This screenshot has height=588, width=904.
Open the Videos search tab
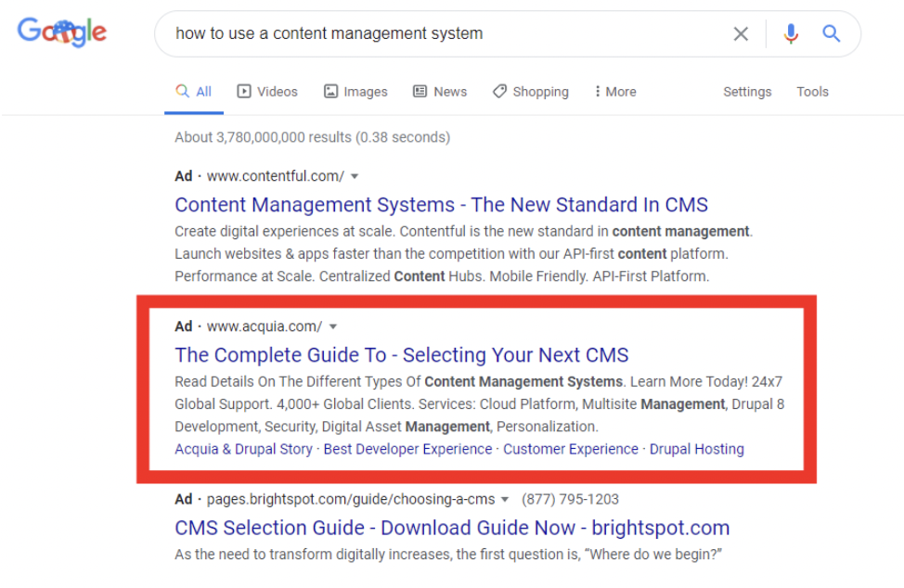coord(267,92)
